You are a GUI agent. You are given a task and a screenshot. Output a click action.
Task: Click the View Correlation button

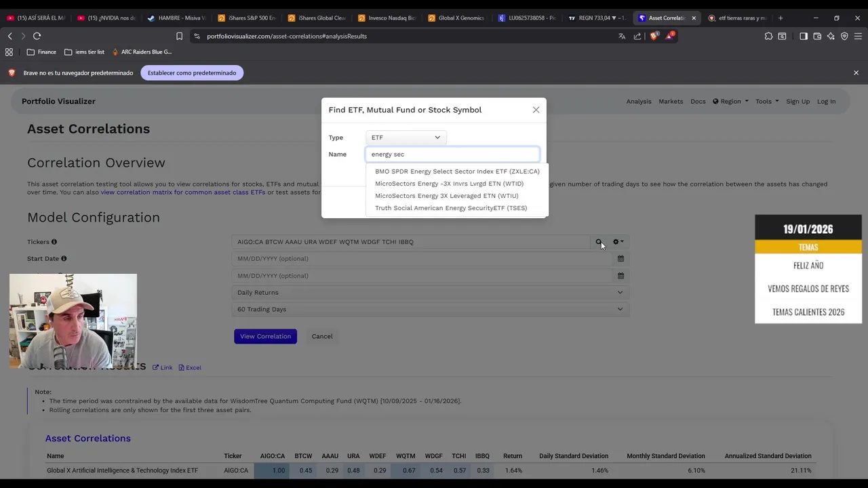pyautogui.click(x=265, y=336)
